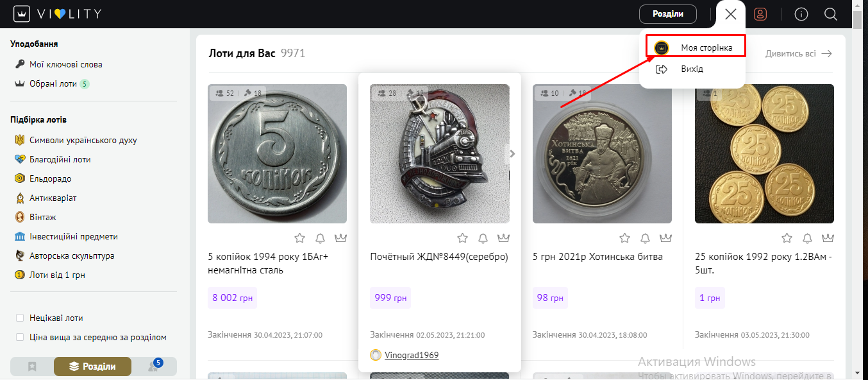868x380 pixels.
Task: Click the red user profile icon
Action: point(760,14)
